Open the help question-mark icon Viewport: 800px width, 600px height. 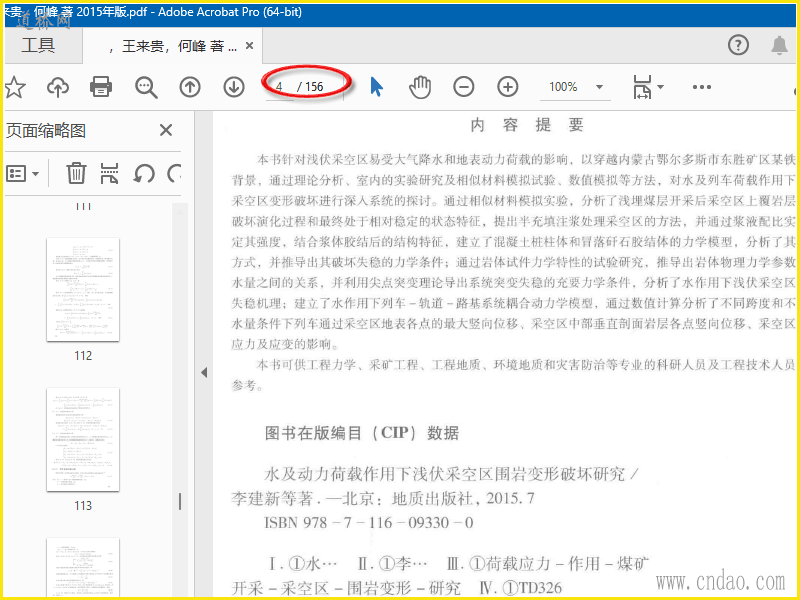click(x=738, y=45)
